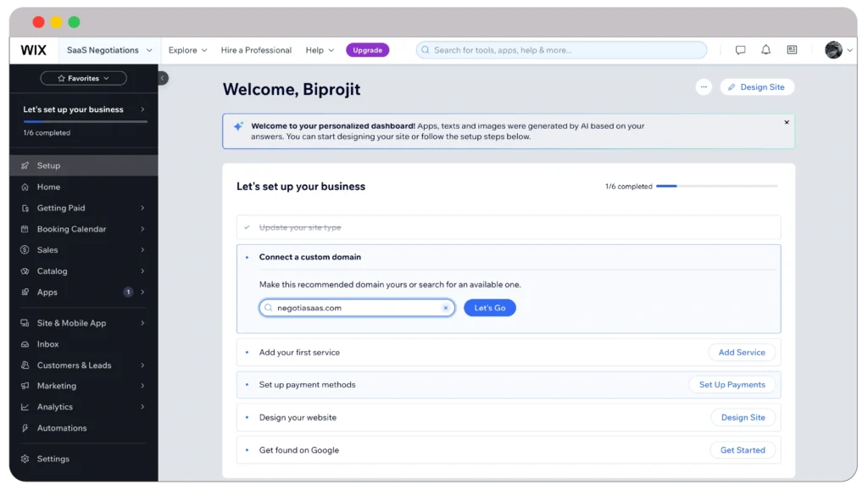Viewport: 868px width, 496px height.
Task: Clear the domain field with the X icon
Action: [446, 308]
